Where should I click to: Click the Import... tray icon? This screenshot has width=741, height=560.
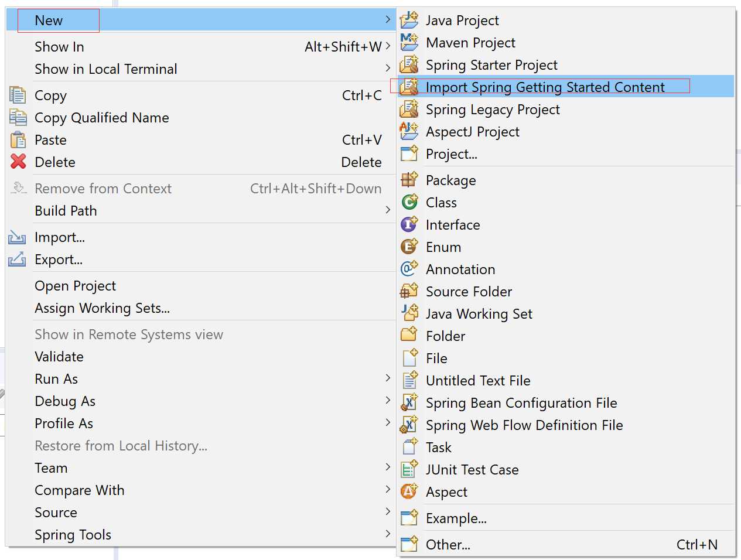point(17,237)
